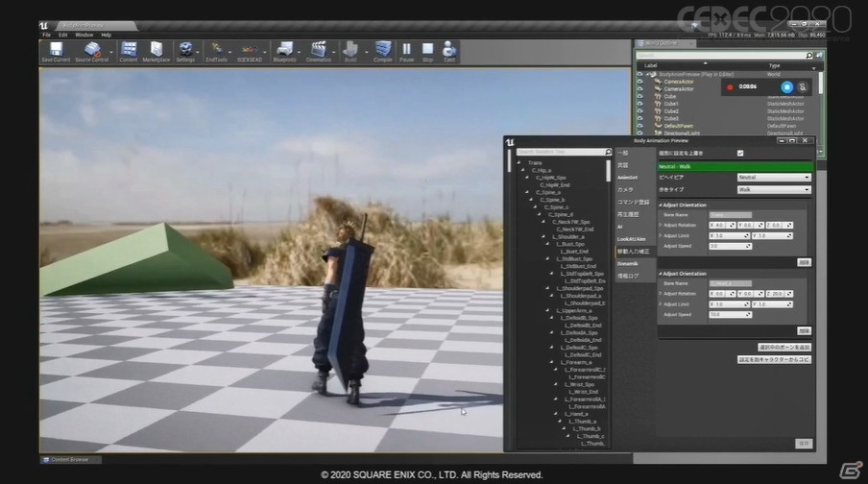Click 削除 button under first Adjust Orientation
The height and width of the screenshot is (484, 868).
805,262
